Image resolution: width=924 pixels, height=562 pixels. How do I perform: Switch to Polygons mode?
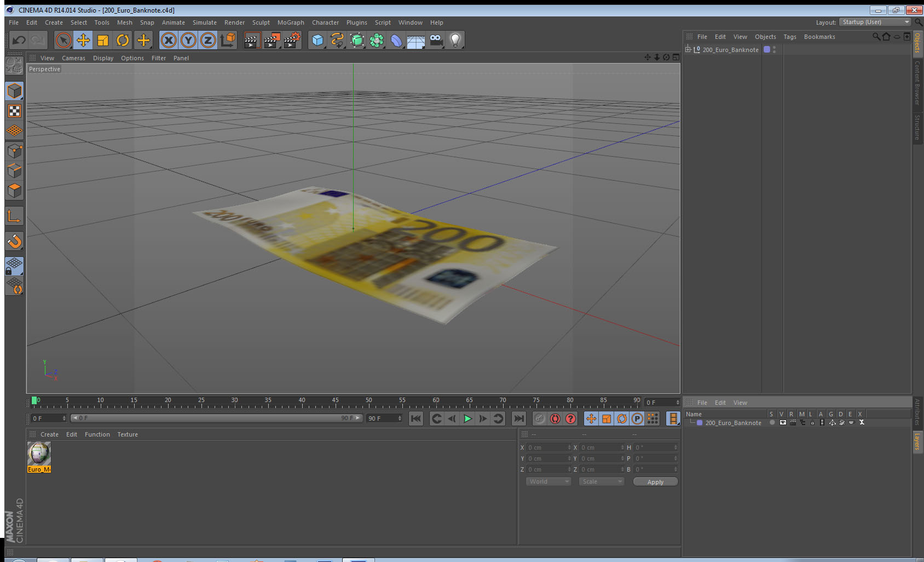pos(14,191)
